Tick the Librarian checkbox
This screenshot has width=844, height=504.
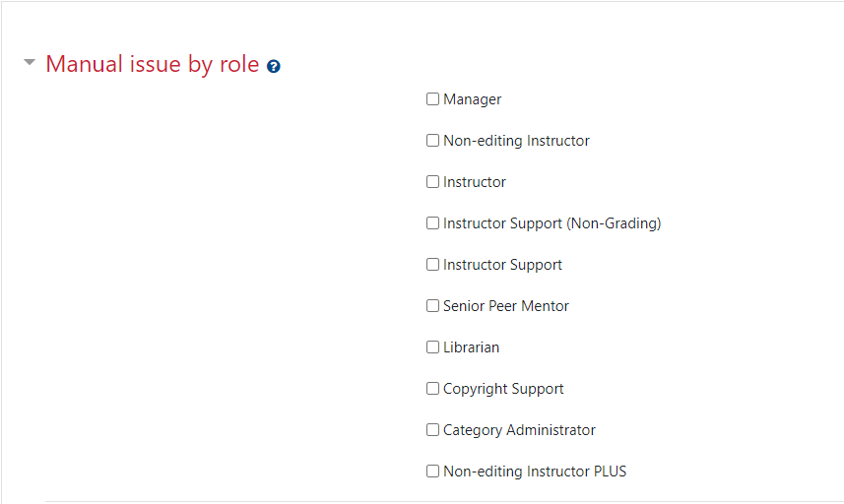coord(432,346)
